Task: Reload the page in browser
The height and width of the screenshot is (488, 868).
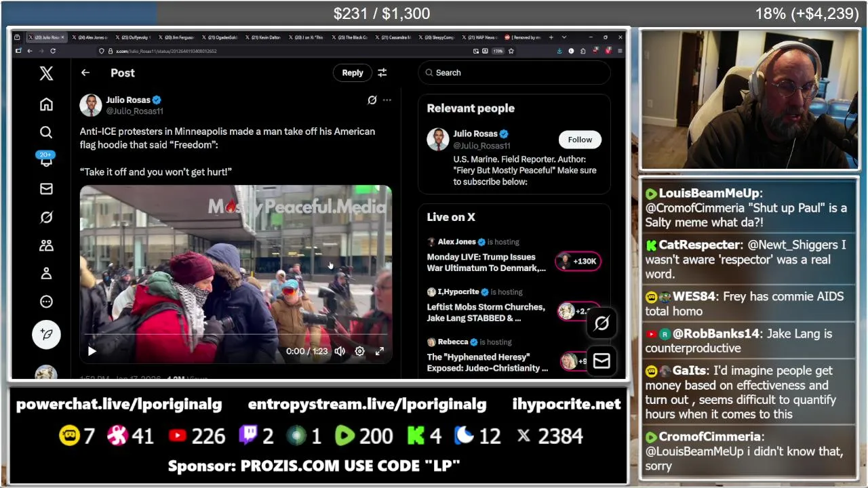Action: pos(53,51)
